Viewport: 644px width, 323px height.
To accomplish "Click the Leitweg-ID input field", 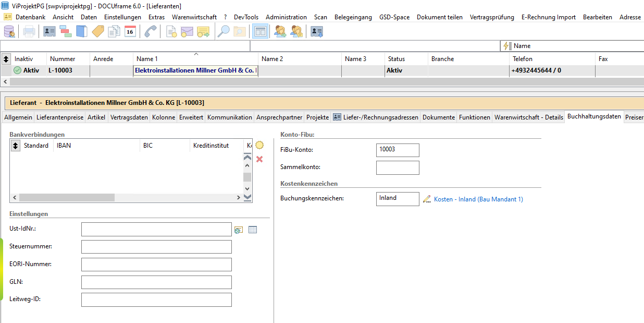I will 156,300.
